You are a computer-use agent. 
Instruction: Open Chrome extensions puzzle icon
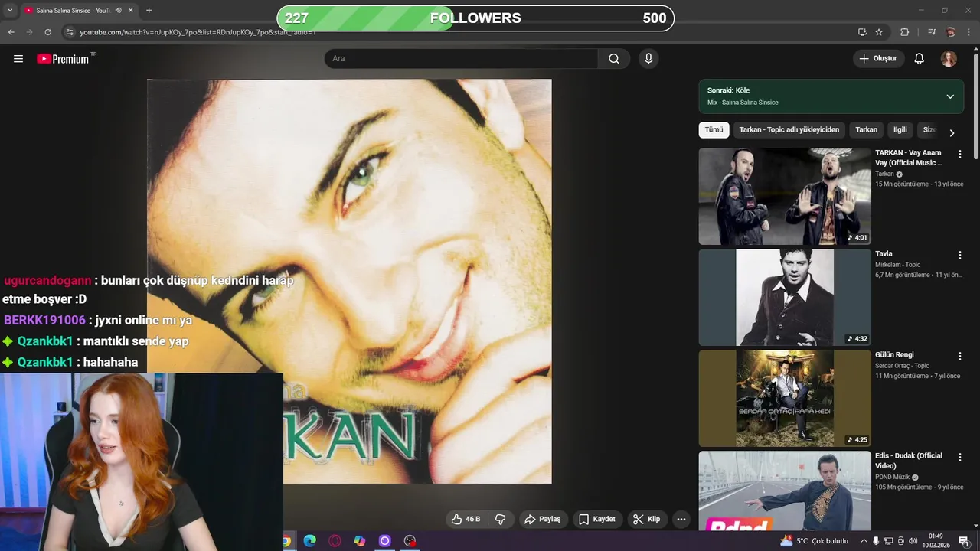pyautogui.click(x=905, y=32)
